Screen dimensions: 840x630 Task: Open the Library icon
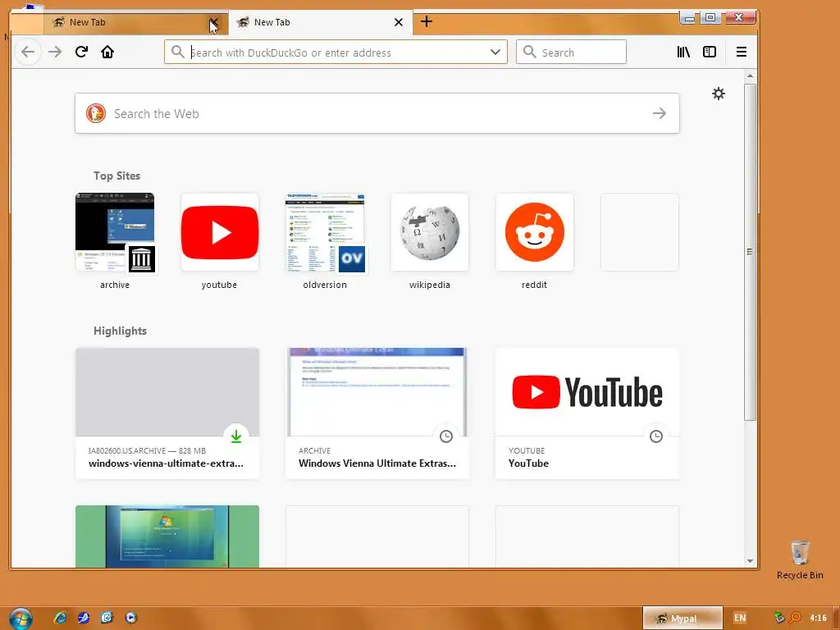pos(683,52)
